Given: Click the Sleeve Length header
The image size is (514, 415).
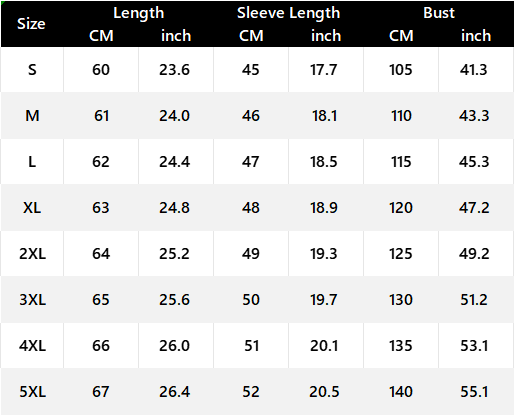Looking at the screenshot, I should tap(288, 13).
